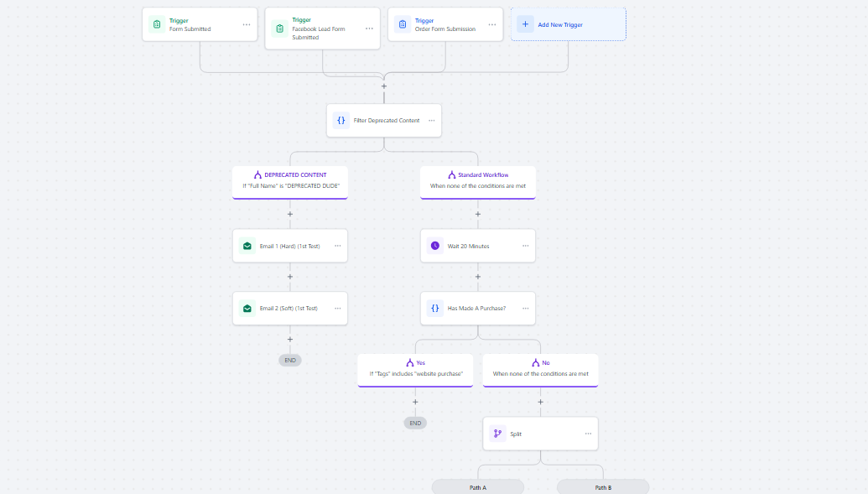Select the Yes branch node

pos(415,370)
